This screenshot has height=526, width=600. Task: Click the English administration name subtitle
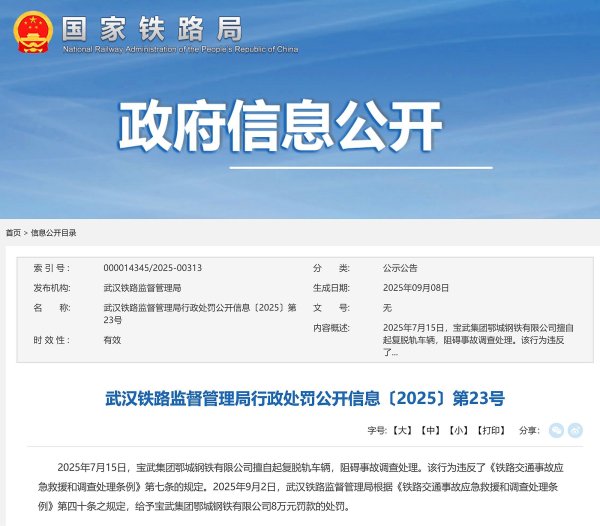[x=180, y=49]
